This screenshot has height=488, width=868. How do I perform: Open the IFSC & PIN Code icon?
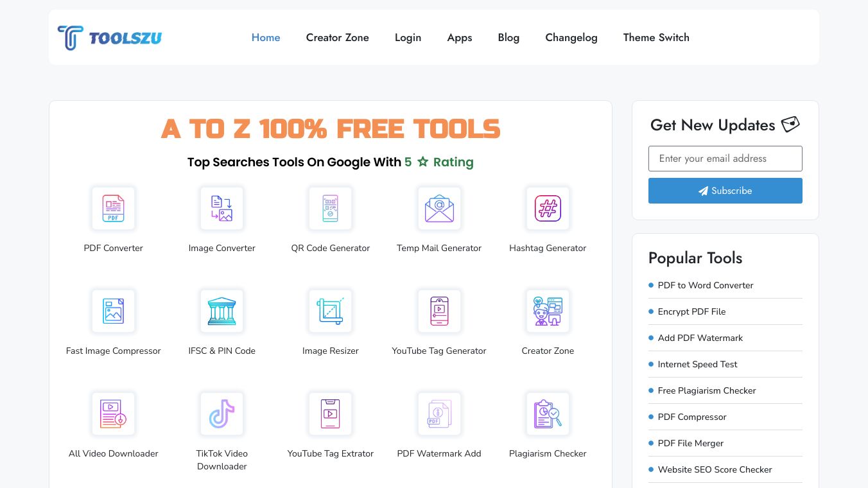(222, 311)
